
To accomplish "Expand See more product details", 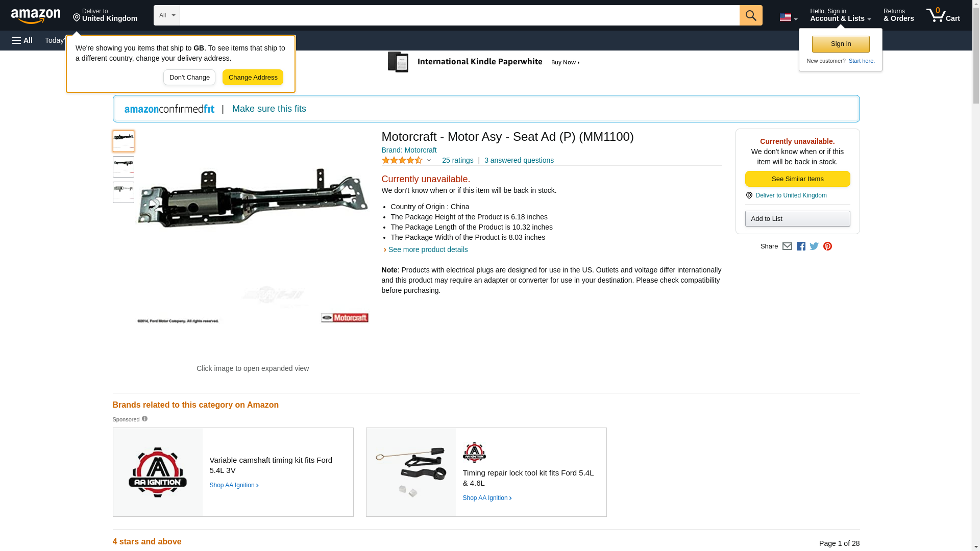I will pyautogui.click(x=427, y=249).
